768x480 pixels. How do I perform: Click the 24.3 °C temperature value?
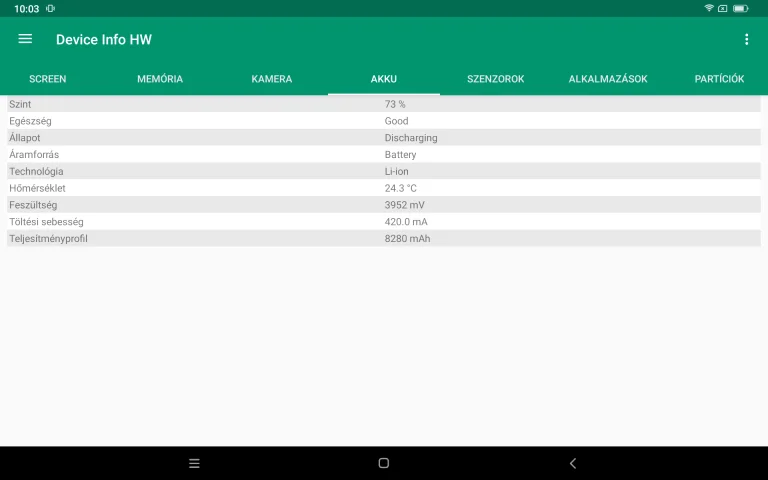(x=401, y=188)
